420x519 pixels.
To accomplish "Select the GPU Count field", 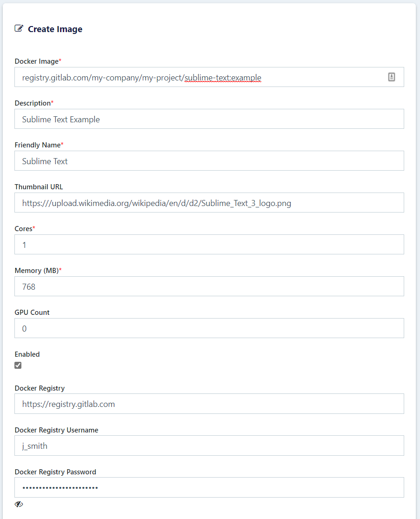I will (x=209, y=328).
